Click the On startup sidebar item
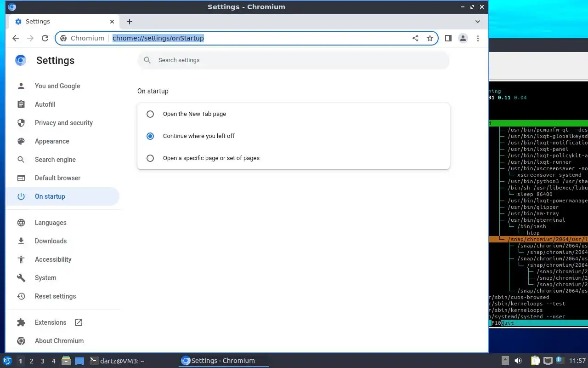The image size is (588, 368). 62,196
